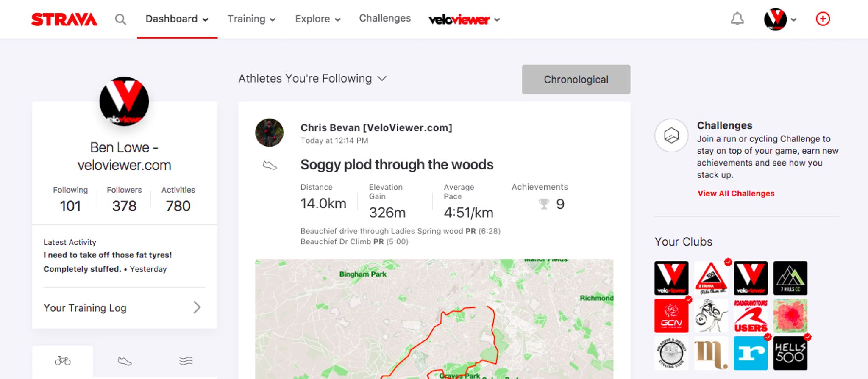Open the notifications bell
Screen dimensions: 868x379
pyautogui.click(x=737, y=19)
